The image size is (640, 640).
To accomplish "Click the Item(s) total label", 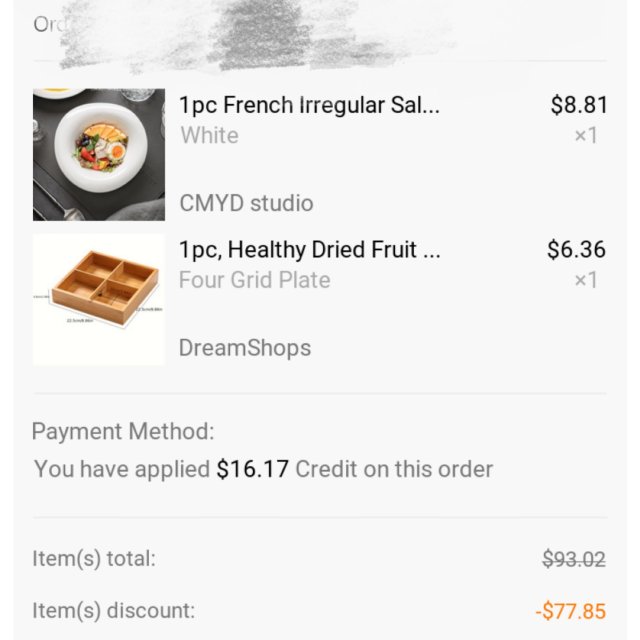I will pos(93,559).
